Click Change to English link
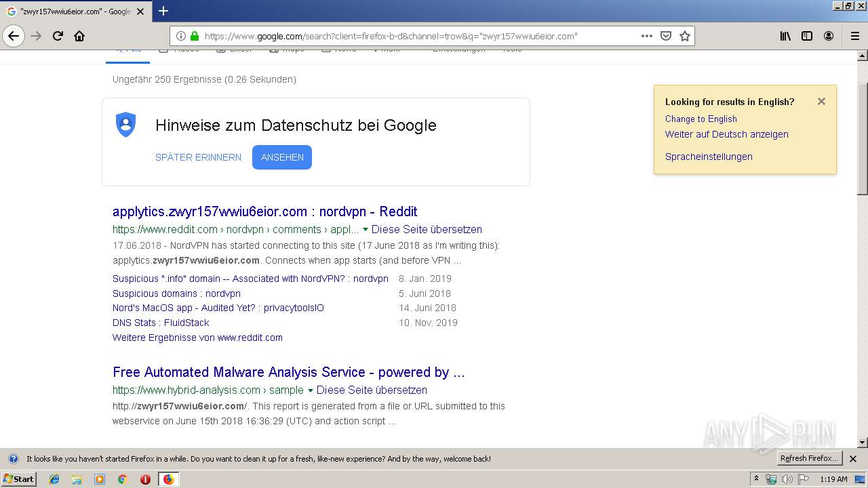The height and width of the screenshot is (488, 868). [x=701, y=119]
